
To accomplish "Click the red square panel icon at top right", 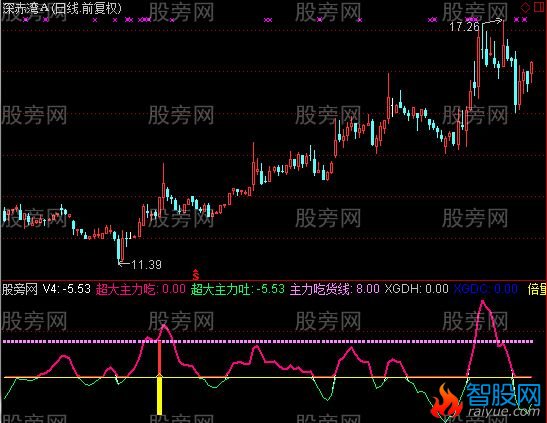I will [539, 7].
